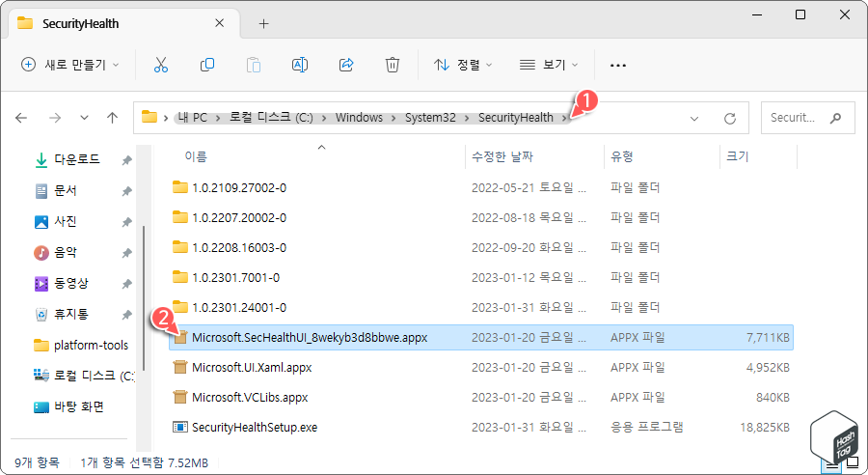Unpin 음악 using its pin icon
The width and height of the screenshot is (868, 475).
[x=126, y=253]
